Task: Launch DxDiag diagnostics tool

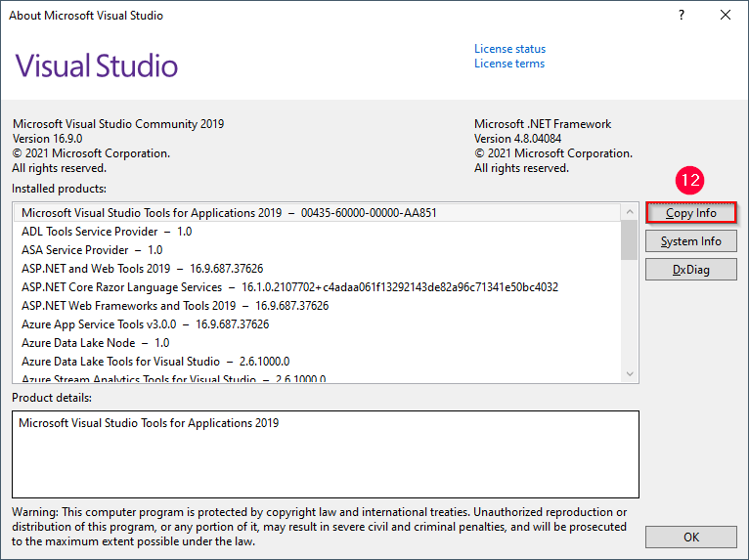Action: 690,269
